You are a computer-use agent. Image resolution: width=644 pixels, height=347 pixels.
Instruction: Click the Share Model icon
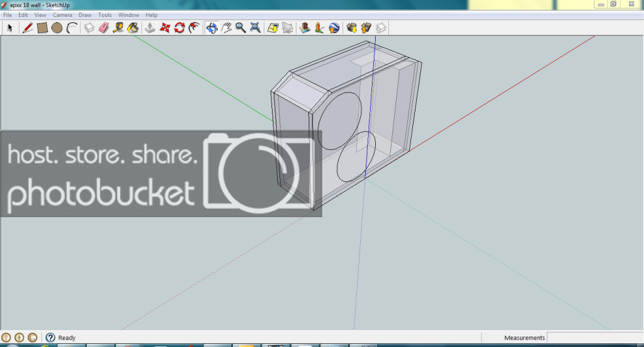[x=366, y=28]
